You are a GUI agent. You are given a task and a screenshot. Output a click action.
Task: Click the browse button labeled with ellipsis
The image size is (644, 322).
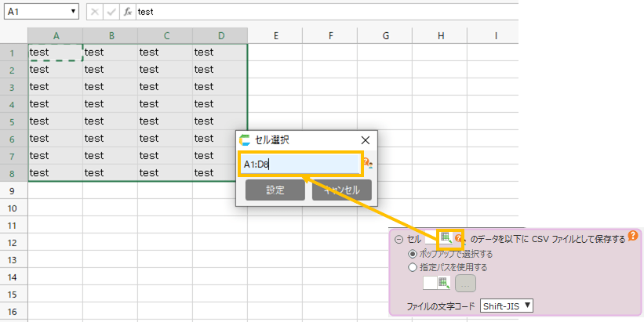(x=465, y=283)
